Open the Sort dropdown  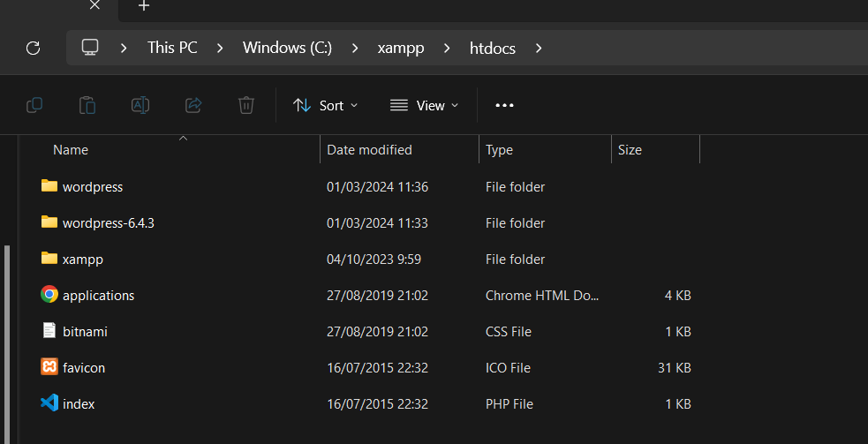point(326,105)
